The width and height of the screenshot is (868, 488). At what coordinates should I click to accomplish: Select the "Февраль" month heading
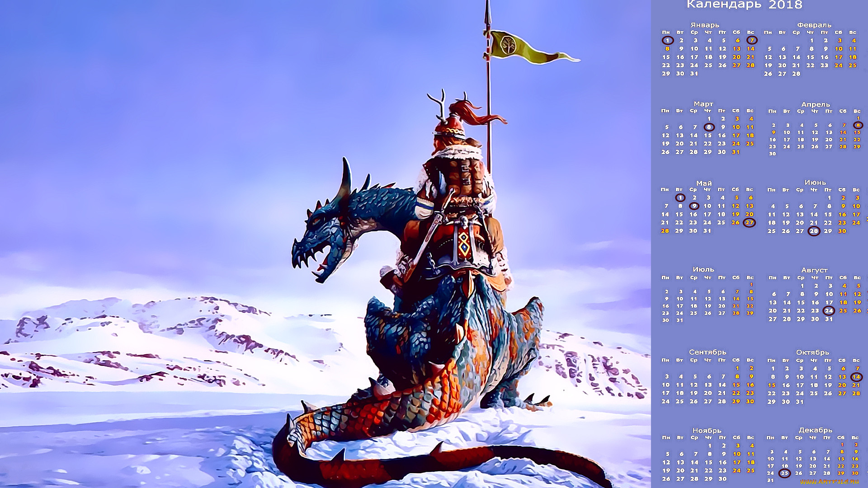click(x=814, y=25)
